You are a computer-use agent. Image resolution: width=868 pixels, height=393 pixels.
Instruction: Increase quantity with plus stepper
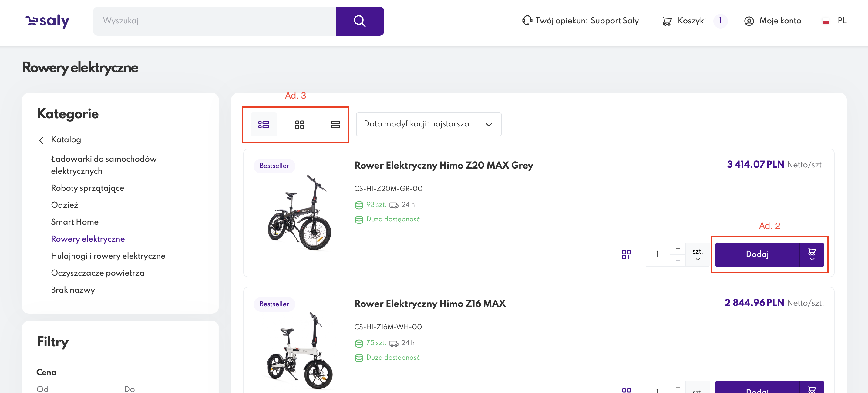[678, 249]
